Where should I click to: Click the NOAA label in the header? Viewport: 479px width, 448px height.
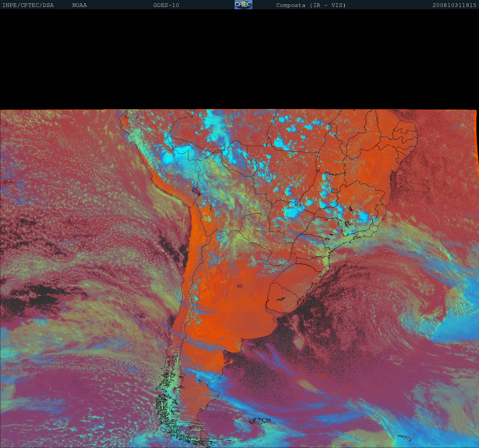pyautogui.click(x=79, y=5)
